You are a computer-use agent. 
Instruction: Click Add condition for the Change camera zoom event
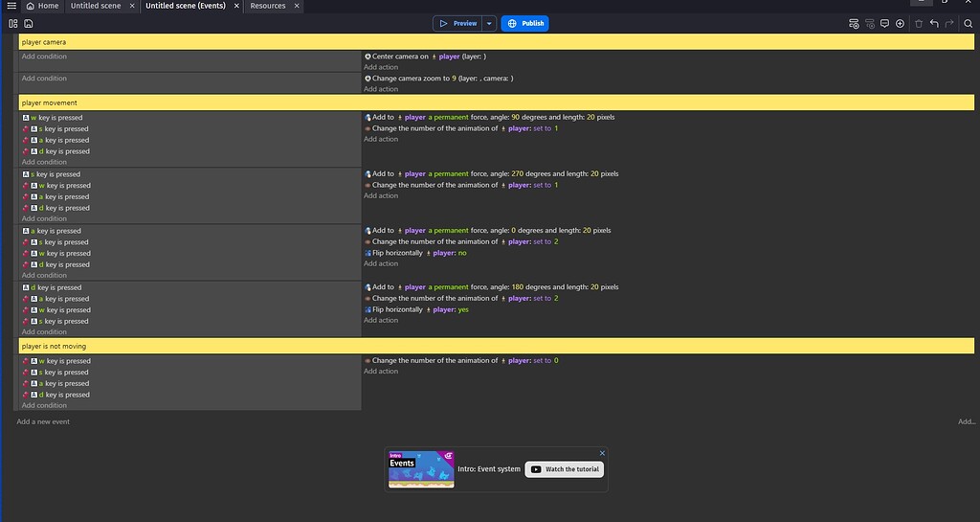[x=44, y=79]
